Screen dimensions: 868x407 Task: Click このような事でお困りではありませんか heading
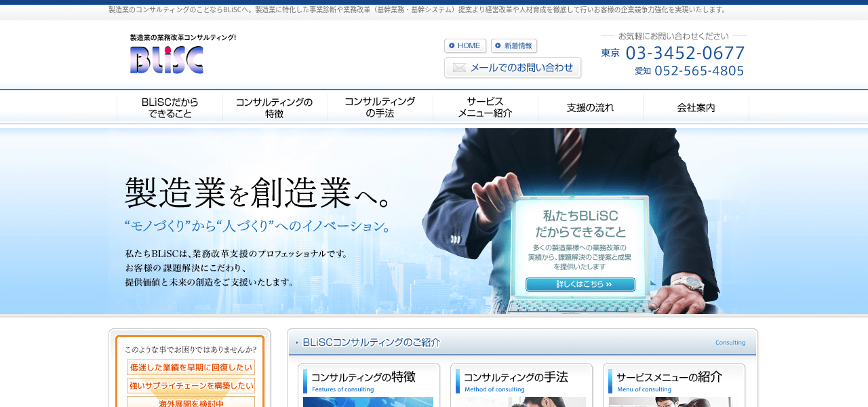(191, 349)
